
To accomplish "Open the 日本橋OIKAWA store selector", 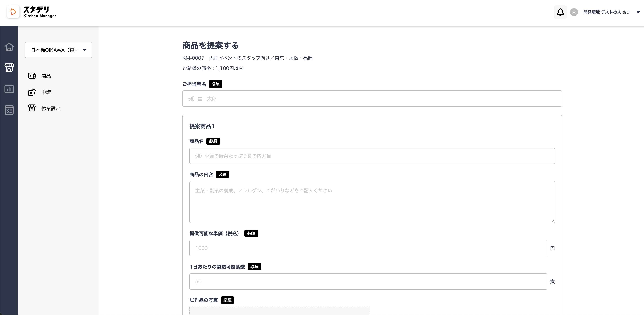I will pos(58,50).
